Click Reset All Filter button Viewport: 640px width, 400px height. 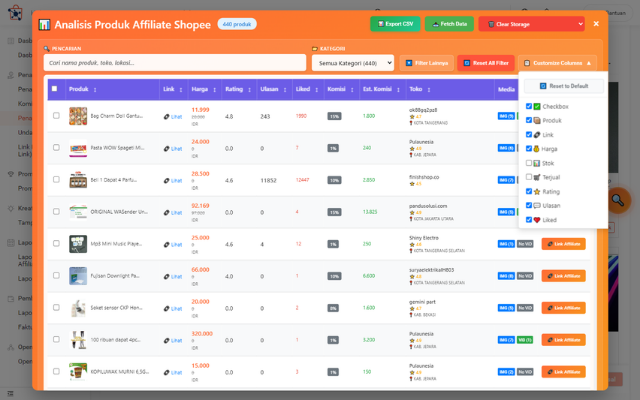tap(486, 63)
